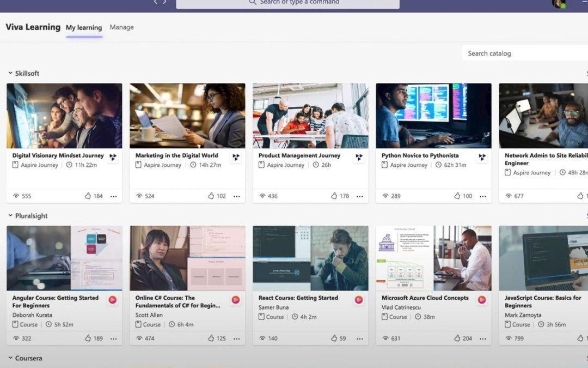The height and width of the screenshot is (368, 588).
Task: Open more options for Marketing in the Digital World
Action: pos(237,196)
